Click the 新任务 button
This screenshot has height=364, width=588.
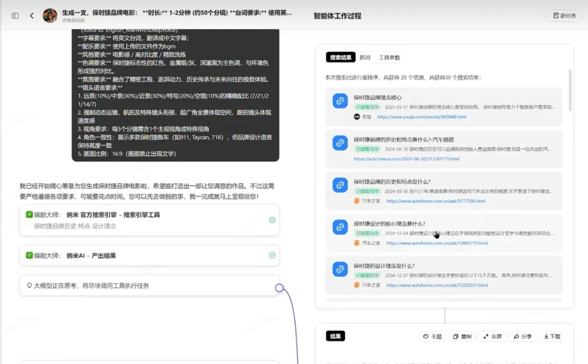pos(564,16)
